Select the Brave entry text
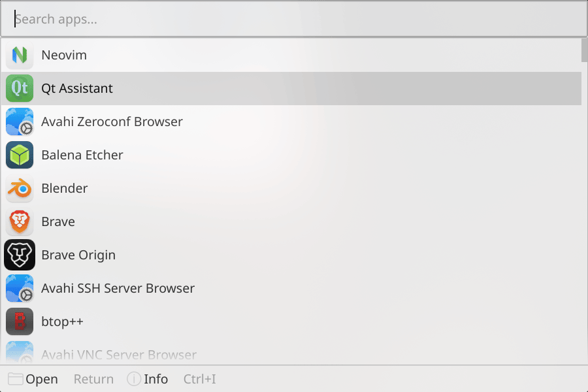Image resolution: width=588 pixels, height=392 pixels. pos(58,221)
